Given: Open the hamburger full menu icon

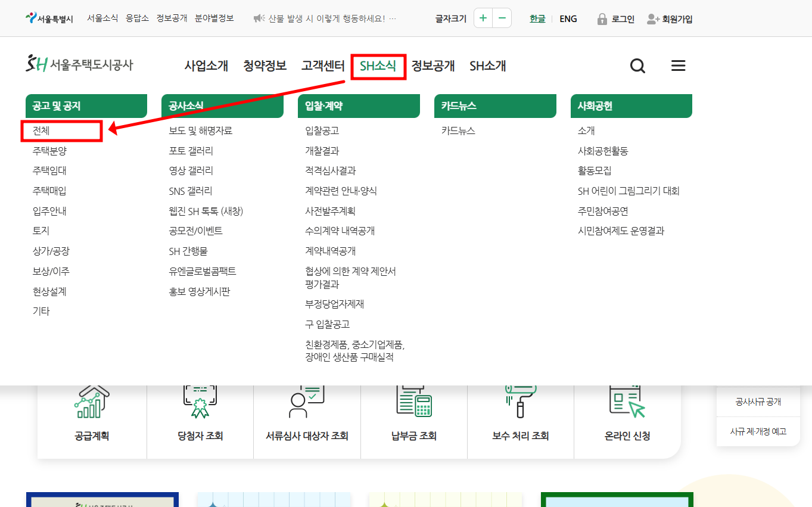Looking at the screenshot, I should pyautogui.click(x=678, y=66).
